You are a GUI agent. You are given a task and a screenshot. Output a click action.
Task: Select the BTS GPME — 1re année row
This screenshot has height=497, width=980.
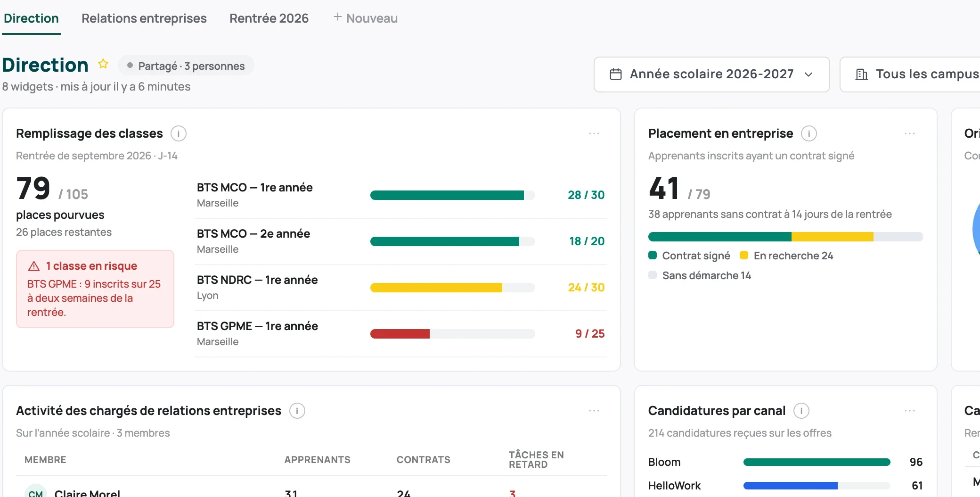tap(401, 334)
